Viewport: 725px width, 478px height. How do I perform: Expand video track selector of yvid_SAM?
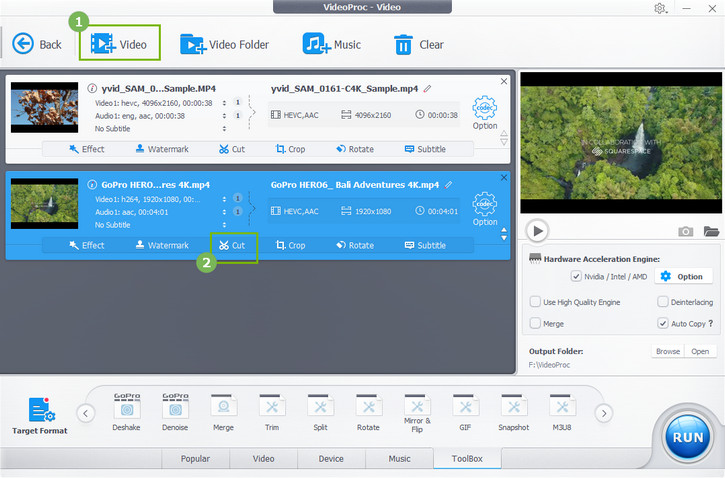[x=224, y=103]
